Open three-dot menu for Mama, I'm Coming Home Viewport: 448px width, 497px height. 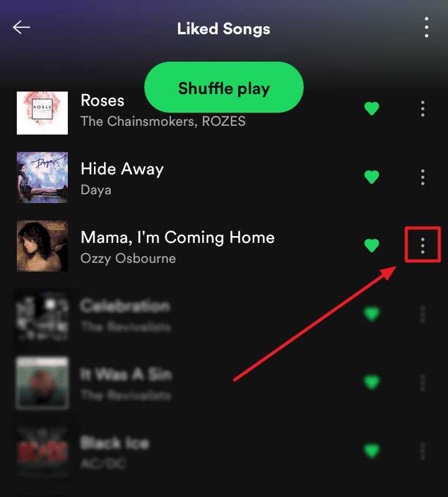pos(422,245)
